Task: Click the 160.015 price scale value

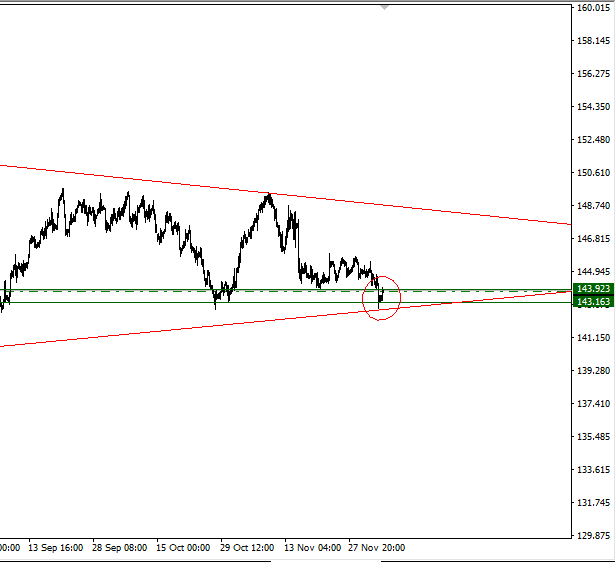Action: (x=593, y=7)
